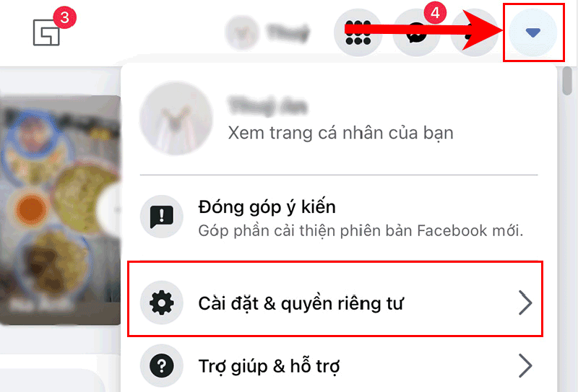Viewport: 578px width, 392px height.
Task: Expand chevron beside Trợ giúp & hỗ trợ
Action: (525, 365)
